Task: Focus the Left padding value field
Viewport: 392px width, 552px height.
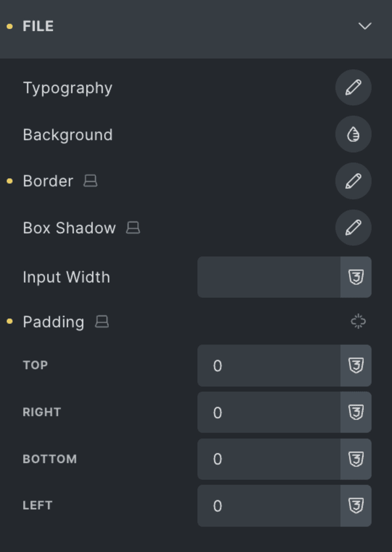Action: click(269, 506)
